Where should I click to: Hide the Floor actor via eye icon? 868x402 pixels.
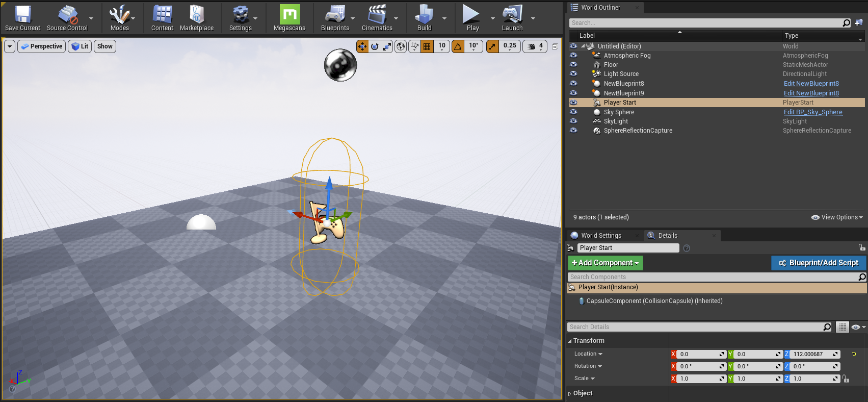point(573,65)
